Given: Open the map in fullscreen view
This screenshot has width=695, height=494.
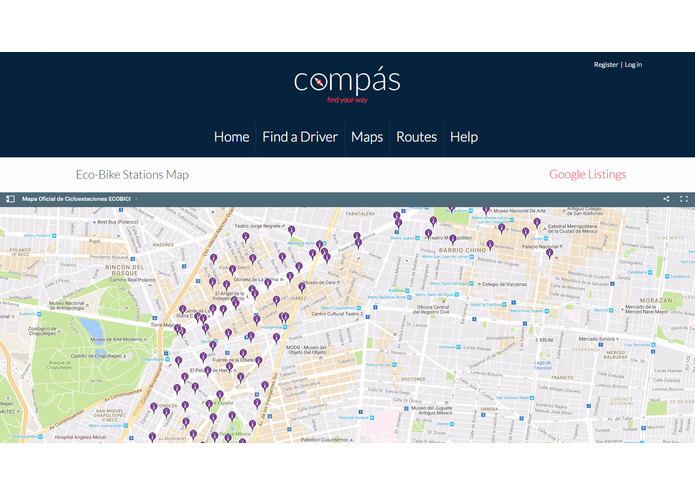Looking at the screenshot, I should pos(684,199).
